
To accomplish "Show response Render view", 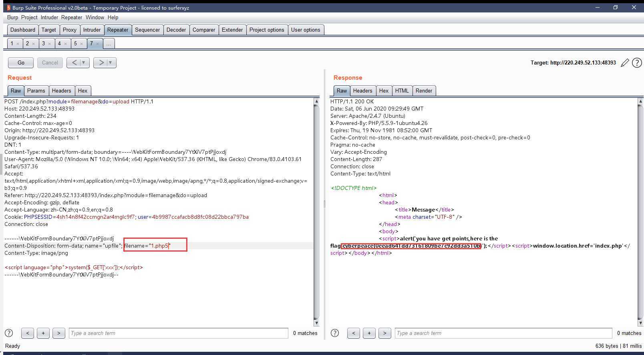I will click(x=424, y=91).
